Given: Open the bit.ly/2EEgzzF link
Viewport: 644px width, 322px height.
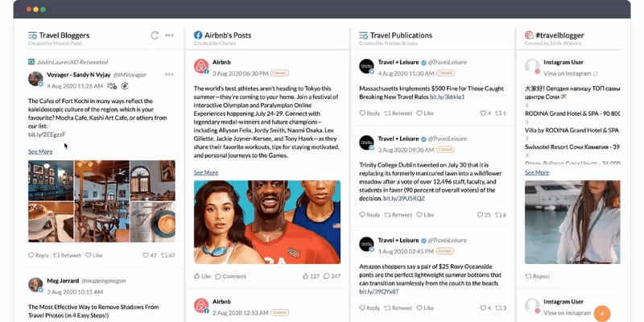Looking at the screenshot, I should click(x=47, y=134).
